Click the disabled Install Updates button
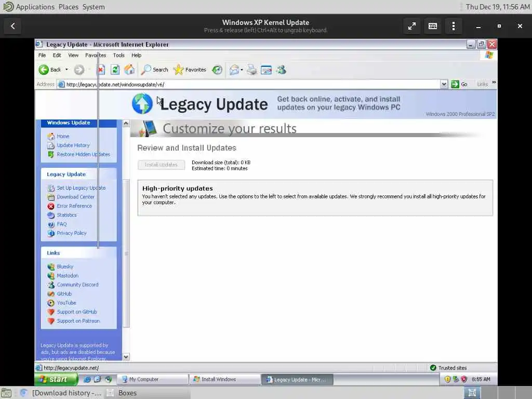 point(161,165)
